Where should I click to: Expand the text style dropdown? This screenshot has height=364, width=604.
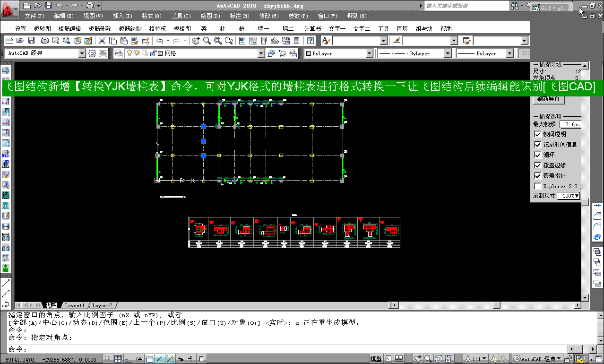point(384,41)
